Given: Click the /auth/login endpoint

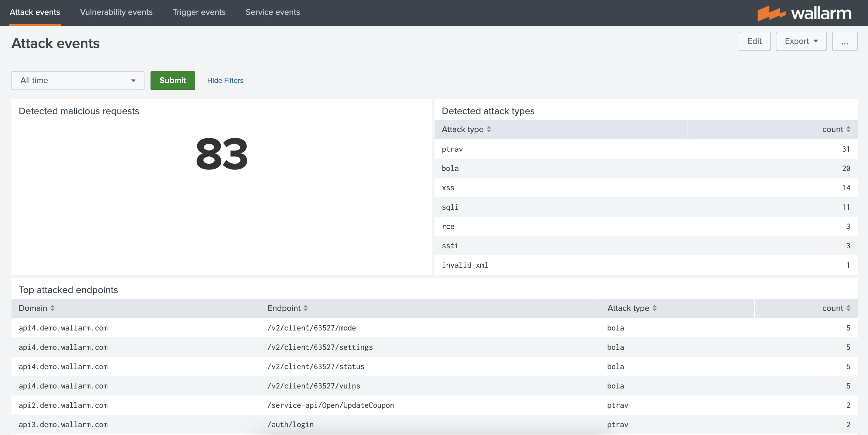Looking at the screenshot, I should (290, 424).
